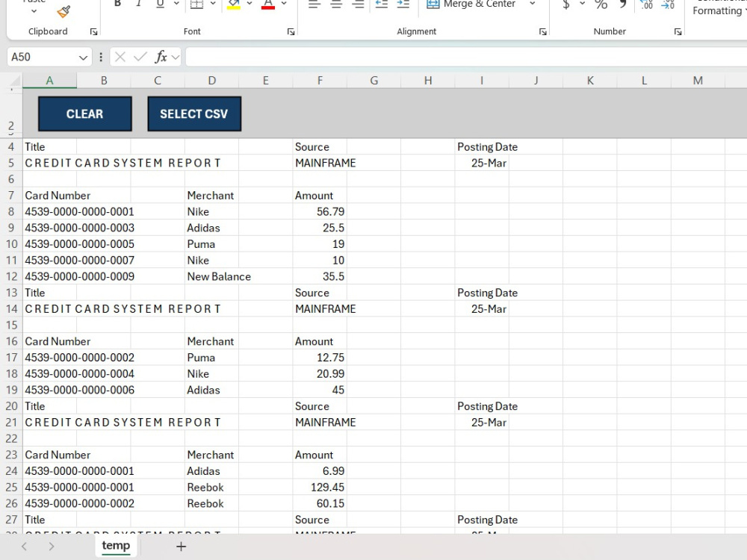Open underline style dropdown arrow
Viewport: 747px width, 560px height.
(176, 4)
